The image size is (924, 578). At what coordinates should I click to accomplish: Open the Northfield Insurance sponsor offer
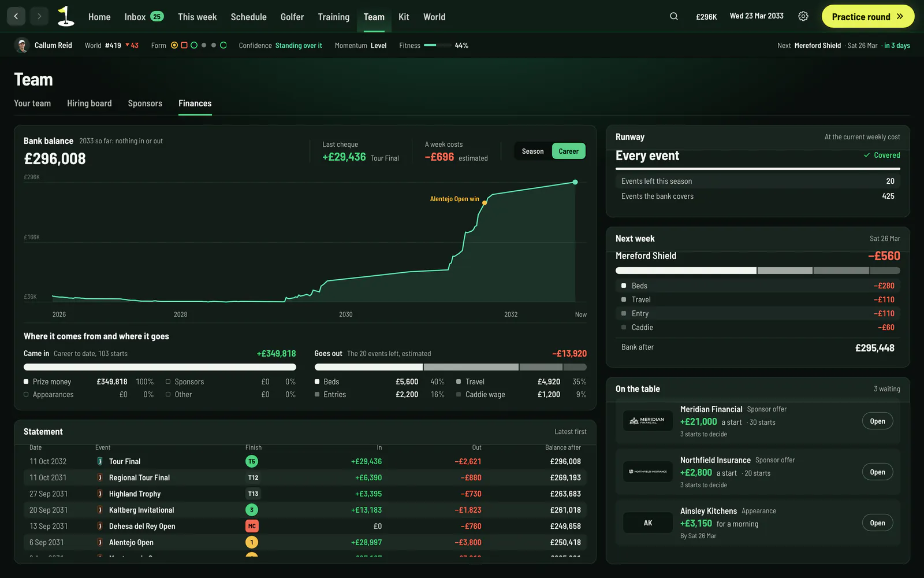pos(877,472)
